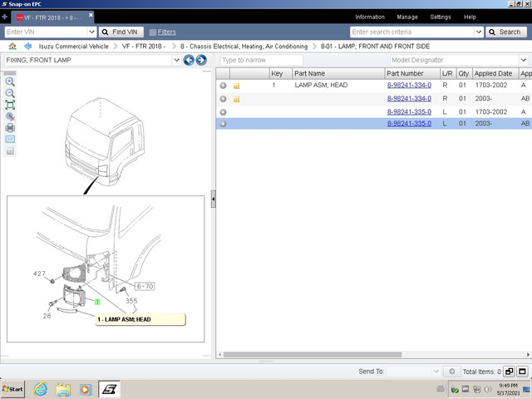Click callout 28 on the diagram
Image resolution: width=532 pixels, height=399 pixels.
click(x=47, y=316)
